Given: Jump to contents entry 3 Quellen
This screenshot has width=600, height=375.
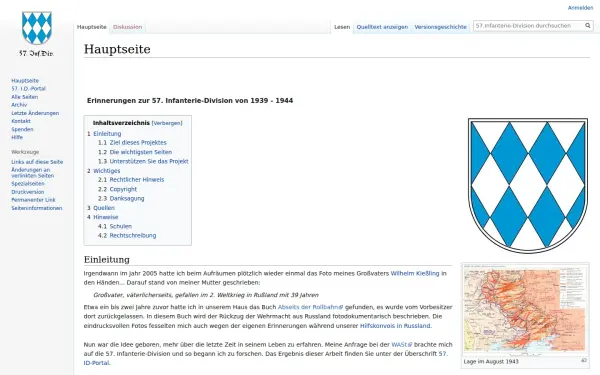Looking at the screenshot, I should 101,208.
